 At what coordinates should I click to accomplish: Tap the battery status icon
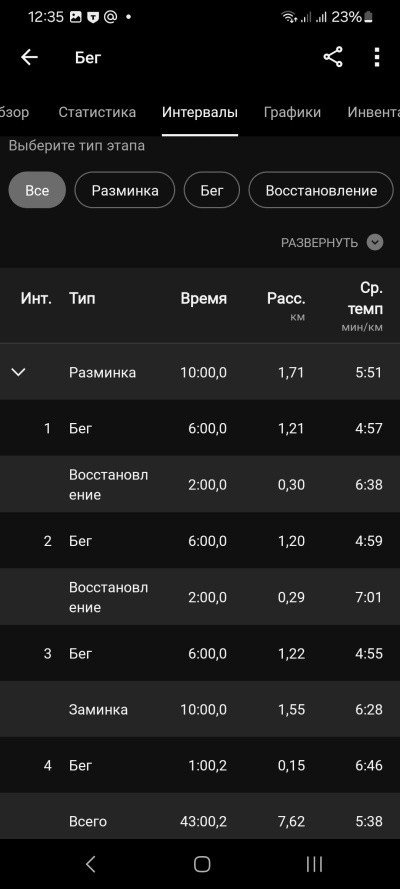[369, 18]
